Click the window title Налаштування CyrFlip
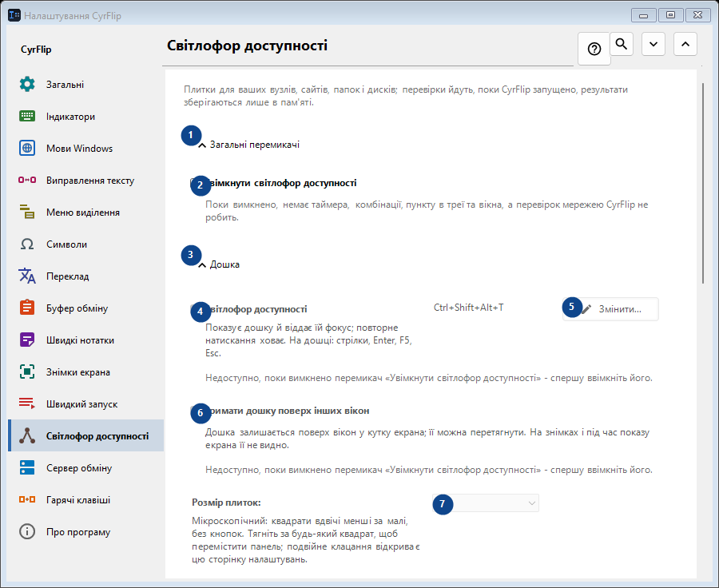 point(73,16)
